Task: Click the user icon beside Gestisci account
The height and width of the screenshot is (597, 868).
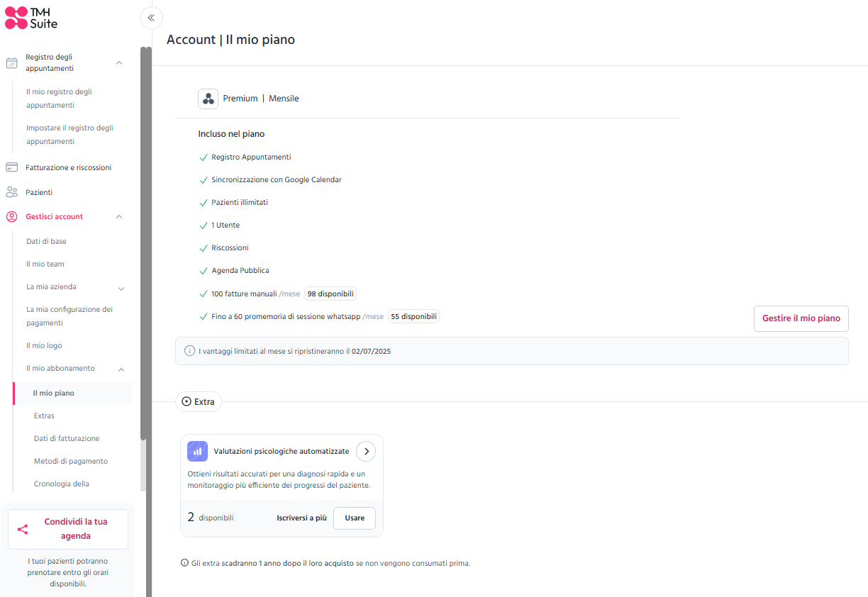Action: 11,216
